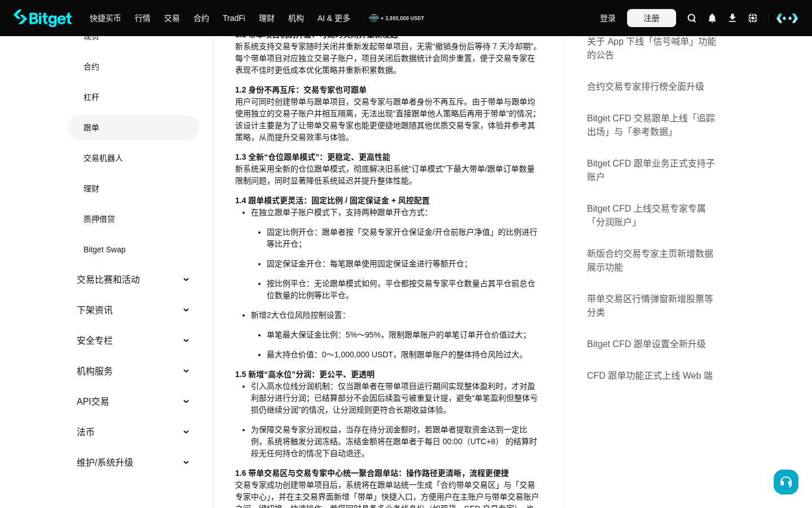Image resolution: width=812 pixels, height=508 pixels.
Task: Open 关于 App 下线「信号喊单」功能的公告
Action: coord(651,48)
